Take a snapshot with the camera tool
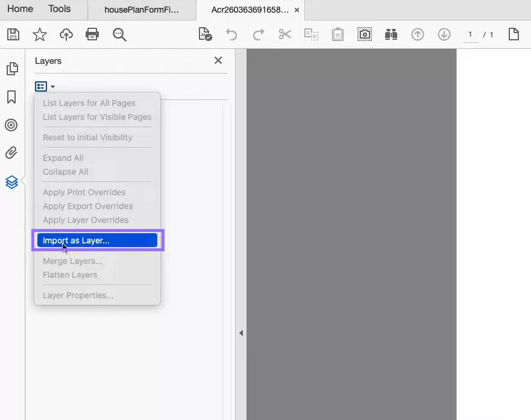The width and height of the screenshot is (531, 420). [364, 34]
